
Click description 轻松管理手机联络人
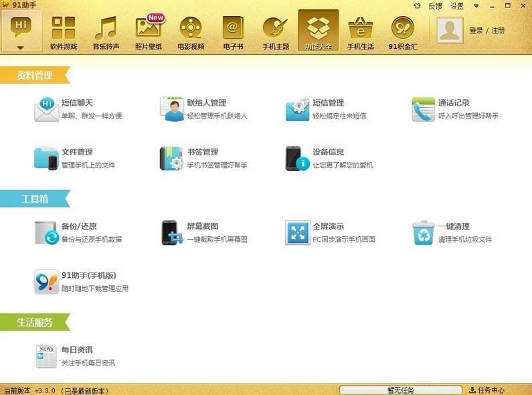[x=217, y=116]
